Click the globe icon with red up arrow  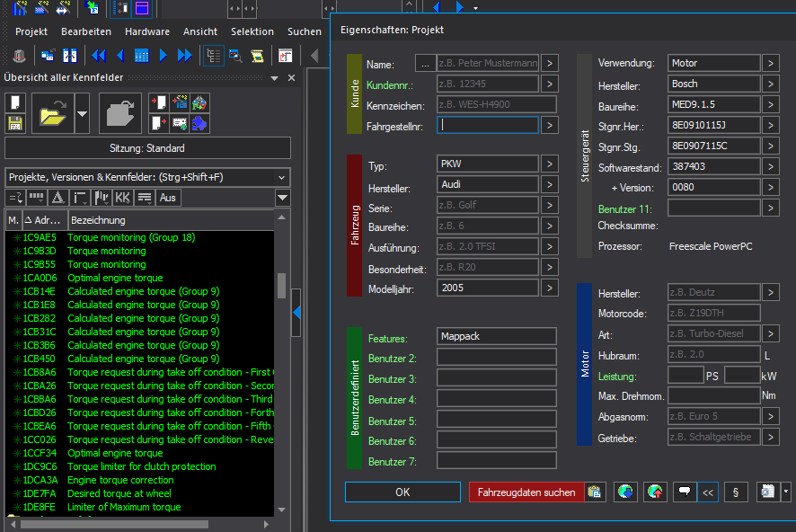coord(655,492)
